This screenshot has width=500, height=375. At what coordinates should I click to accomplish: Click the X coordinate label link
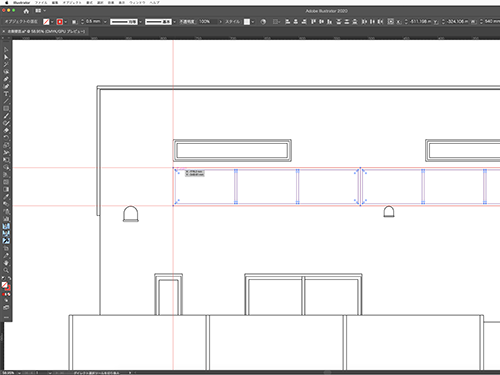point(399,22)
